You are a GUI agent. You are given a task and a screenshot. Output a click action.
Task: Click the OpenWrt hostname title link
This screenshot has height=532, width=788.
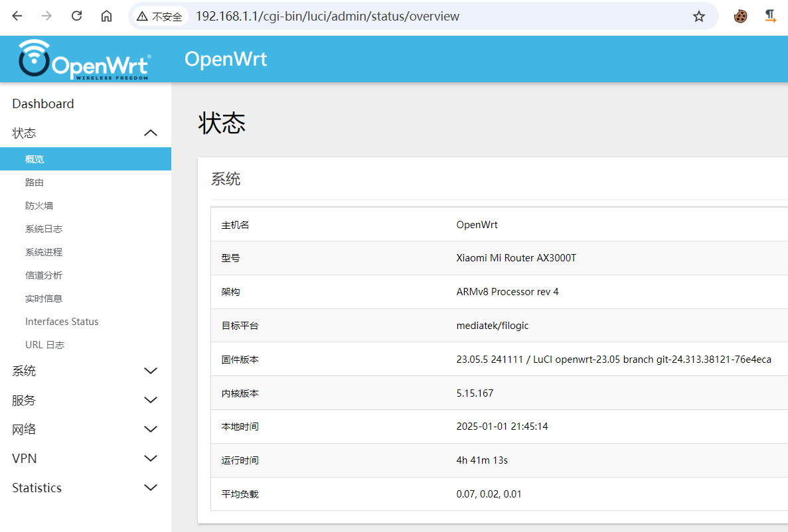click(226, 59)
